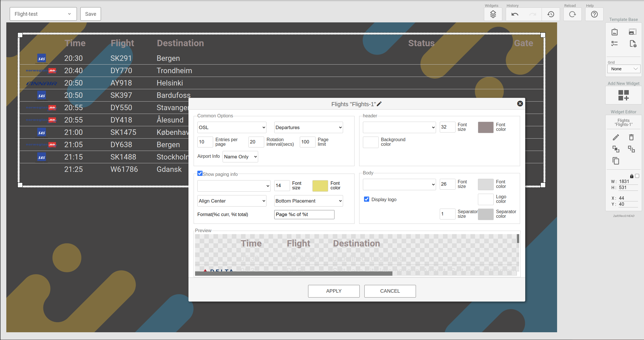Open the template checklist icon

click(x=614, y=44)
